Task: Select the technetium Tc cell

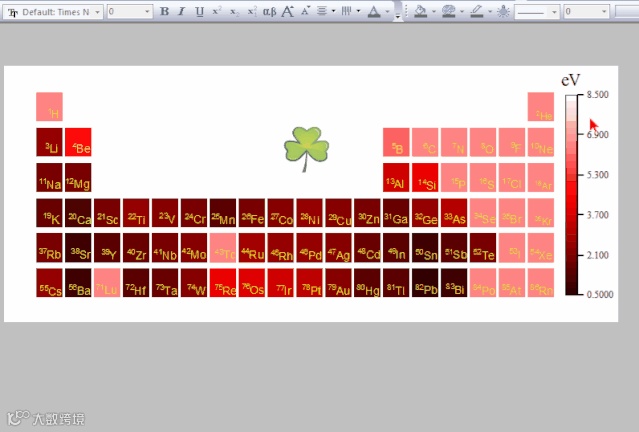Action: tap(223, 247)
